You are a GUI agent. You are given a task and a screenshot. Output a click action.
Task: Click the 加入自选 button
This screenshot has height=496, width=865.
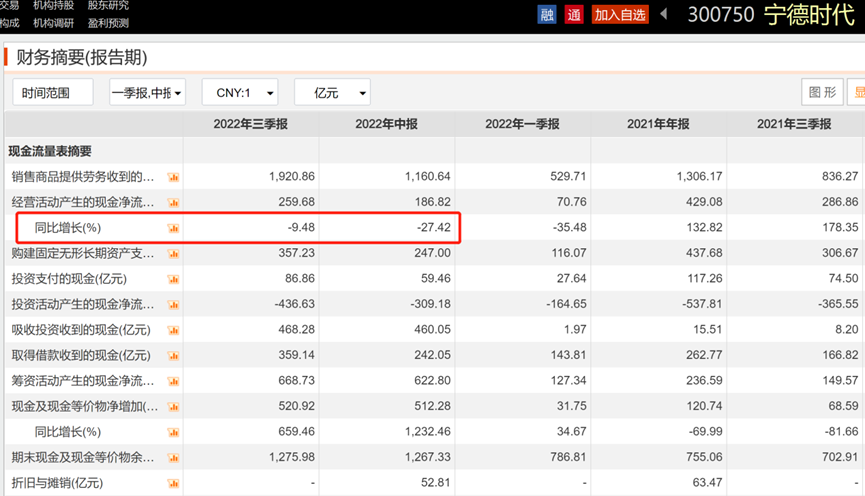pyautogui.click(x=620, y=14)
